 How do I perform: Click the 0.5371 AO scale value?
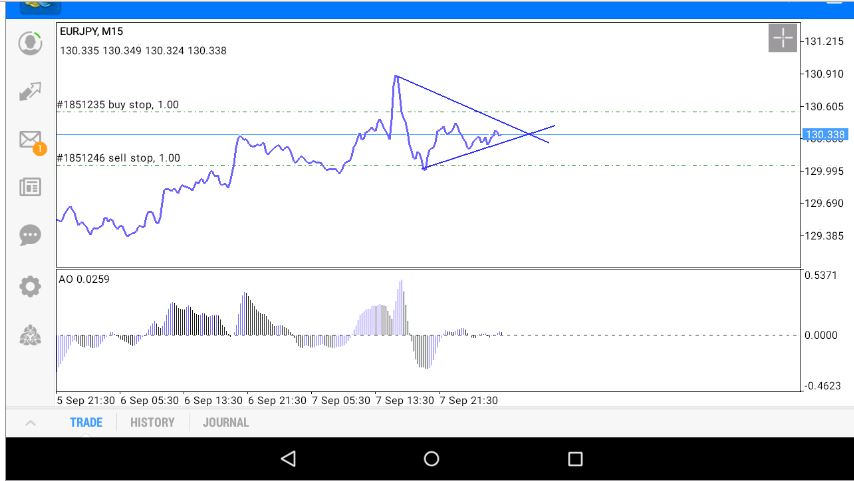point(821,276)
